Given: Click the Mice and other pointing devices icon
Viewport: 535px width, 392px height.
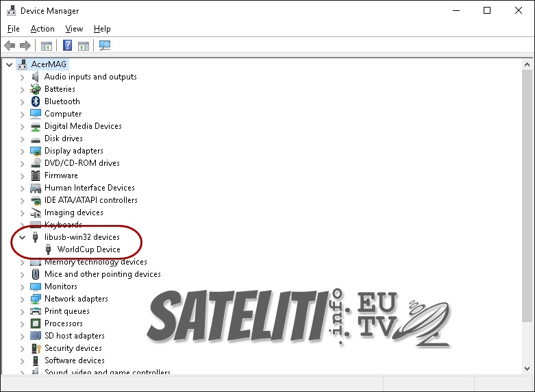Looking at the screenshot, I should tap(36, 274).
